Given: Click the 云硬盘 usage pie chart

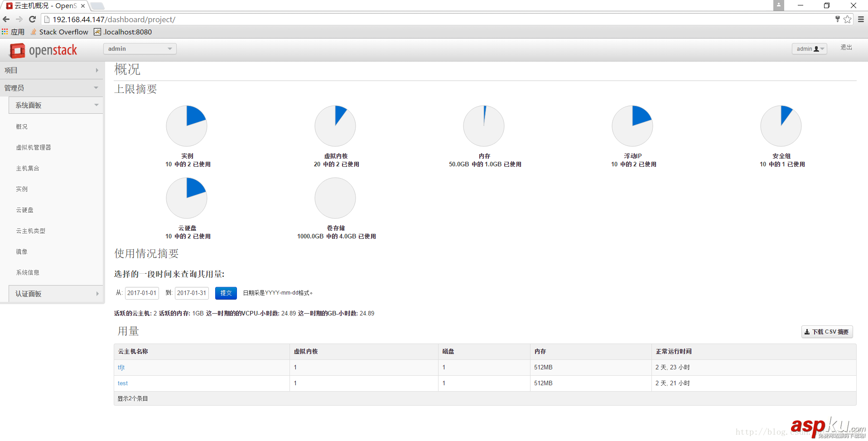Looking at the screenshot, I should pyautogui.click(x=187, y=198).
